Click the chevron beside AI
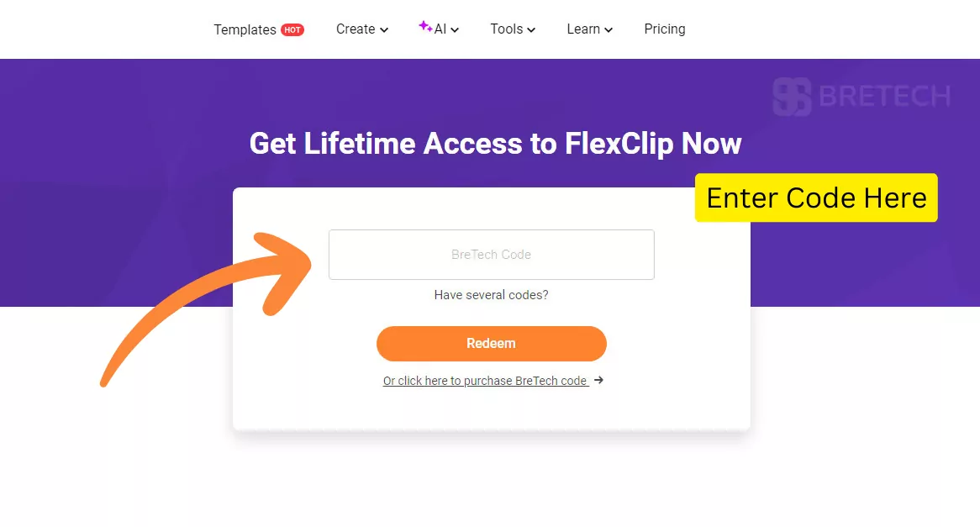Screen dimensions: 980x527 click(454, 29)
